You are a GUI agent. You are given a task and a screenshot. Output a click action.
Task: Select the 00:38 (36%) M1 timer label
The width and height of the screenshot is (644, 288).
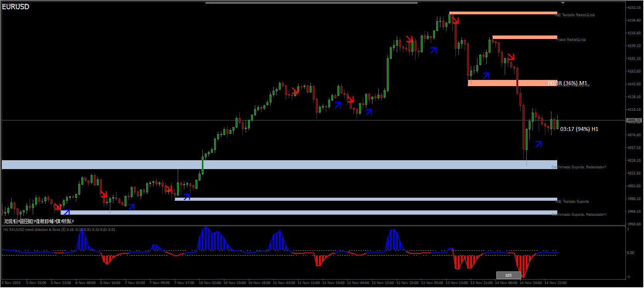[x=567, y=83]
